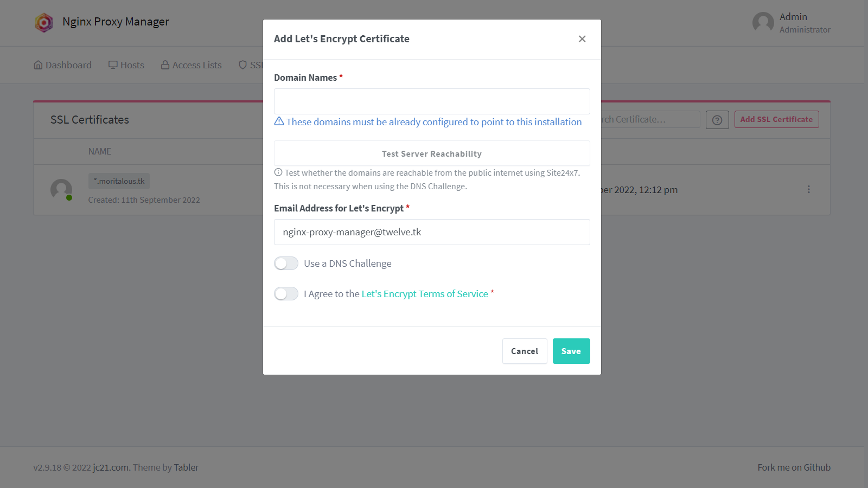This screenshot has width=868, height=488.
Task: Click the SSL shield icon in navigation
Action: pos(243,65)
